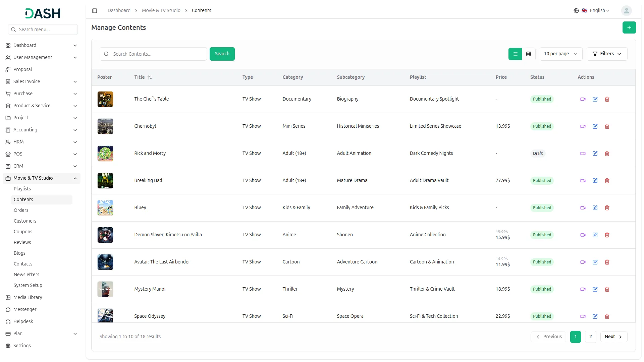Image resolution: width=644 pixels, height=362 pixels.
Task: Delete Demon Slayer: Kimetsu no Yaiba
Action: pos(607,235)
